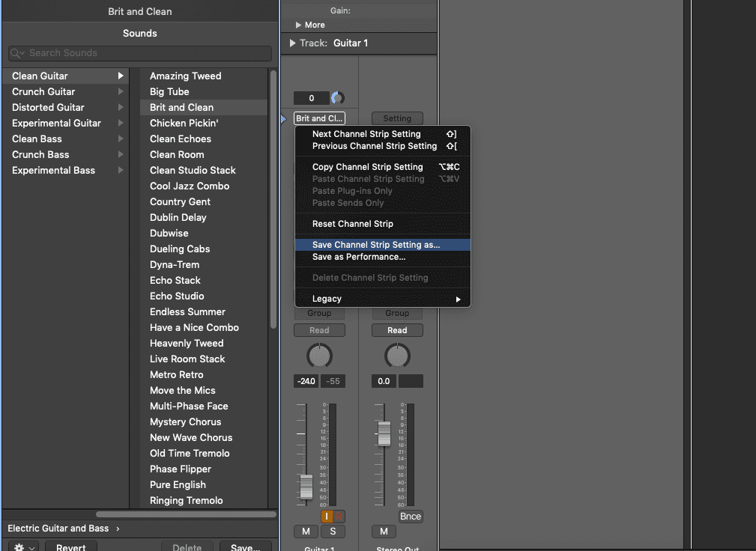Image resolution: width=756 pixels, height=551 pixels.
Task: Open the Legacy submenu arrow
Action: [458, 299]
